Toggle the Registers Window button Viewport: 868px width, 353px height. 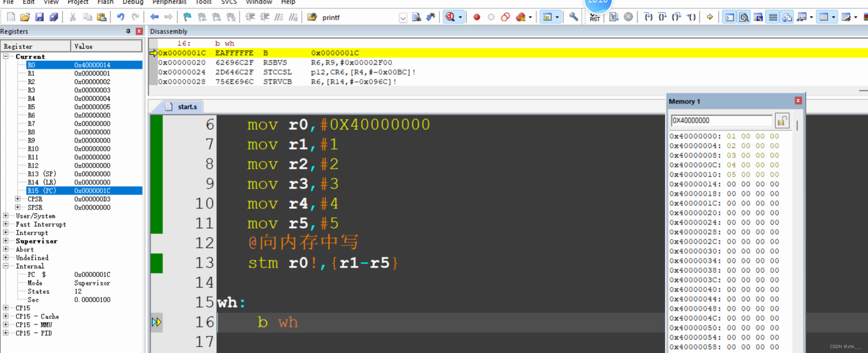tap(773, 17)
